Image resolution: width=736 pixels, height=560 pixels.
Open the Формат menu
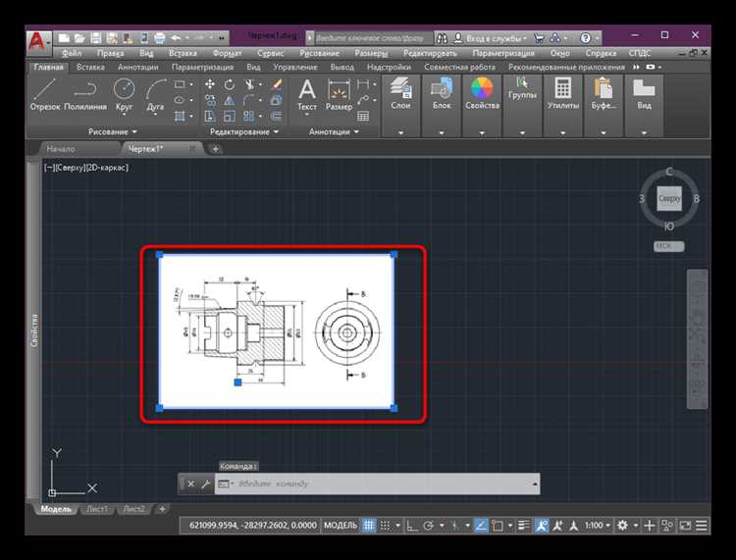(x=228, y=53)
